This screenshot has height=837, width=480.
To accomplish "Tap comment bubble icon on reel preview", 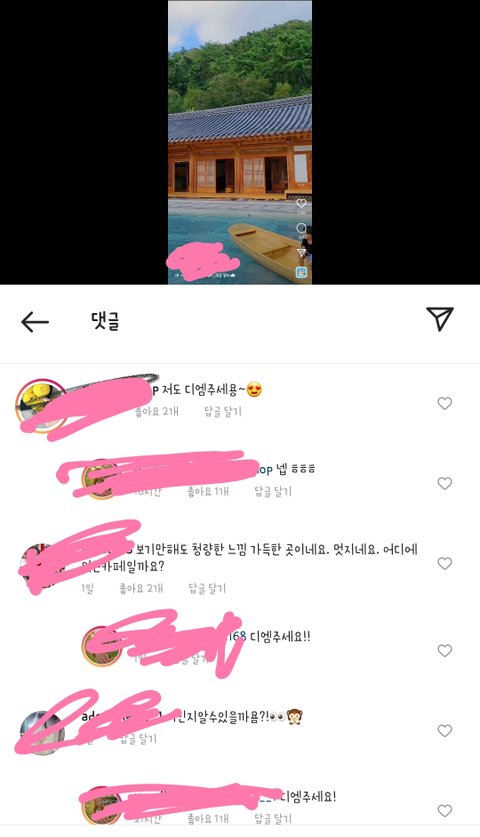I will click(x=302, y=228).
